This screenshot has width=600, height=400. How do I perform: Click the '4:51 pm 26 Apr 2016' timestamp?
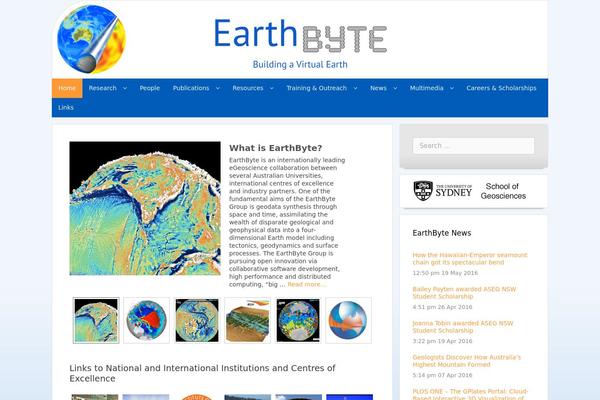pyautogui.click(x=442, y=307)
